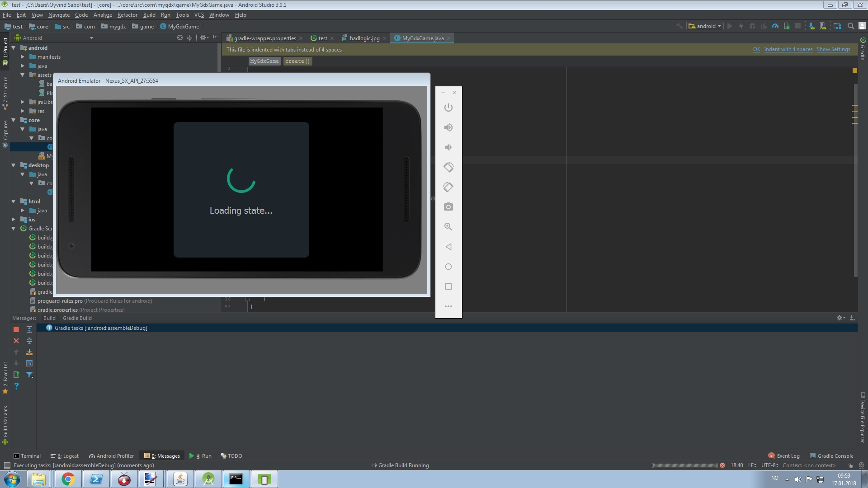
Task: Toggle the Terminal tool window button
Action: 27,456
